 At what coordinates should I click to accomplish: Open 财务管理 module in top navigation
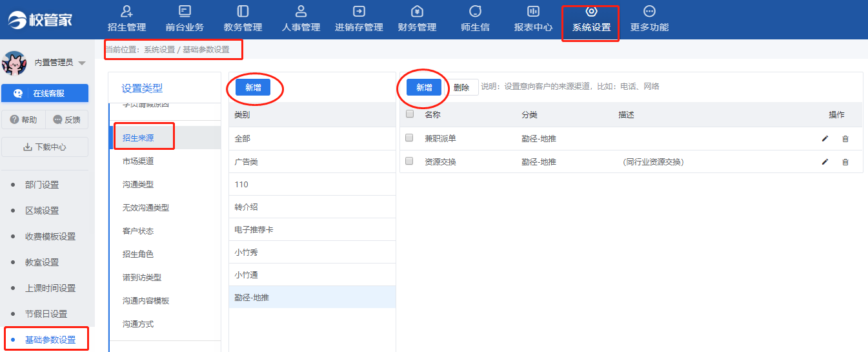click(417, 19)
